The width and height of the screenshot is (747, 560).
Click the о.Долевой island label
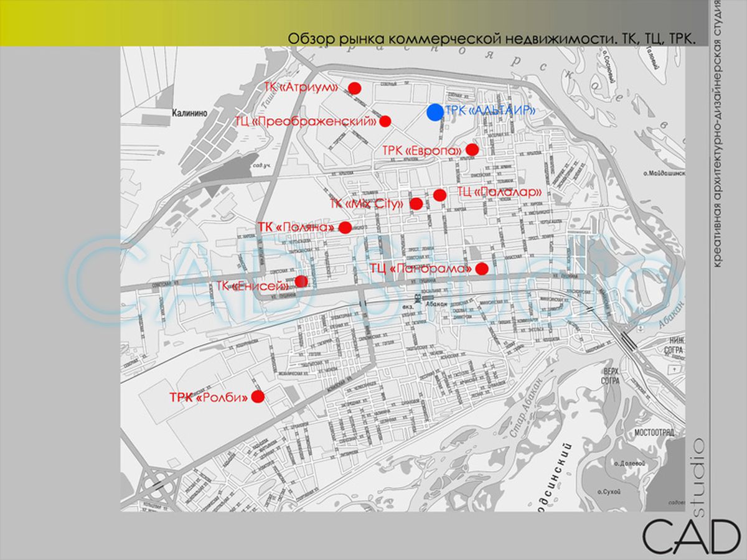629,464
